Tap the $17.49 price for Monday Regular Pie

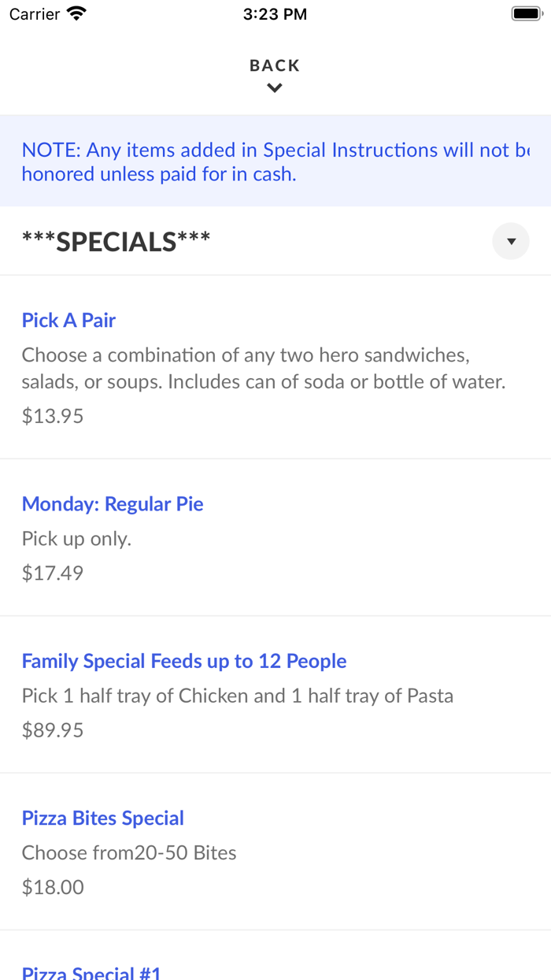pyautogui.click(x=52, y=573)
